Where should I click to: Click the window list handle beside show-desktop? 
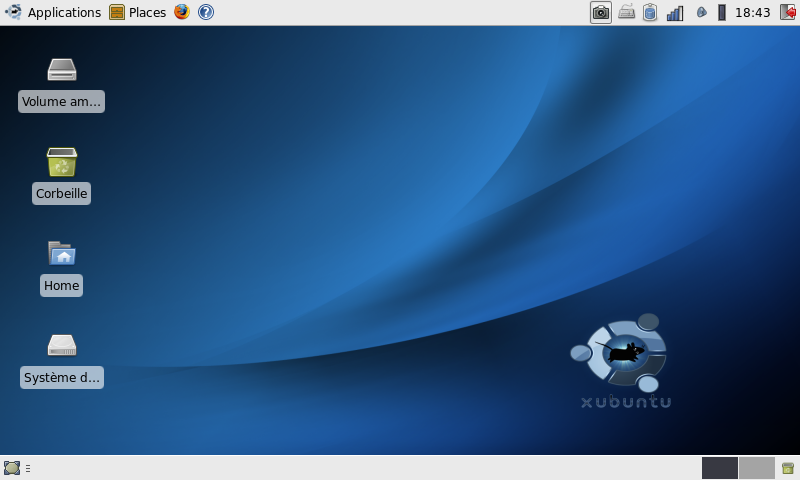pyautogui.click(x=28, y=468)
